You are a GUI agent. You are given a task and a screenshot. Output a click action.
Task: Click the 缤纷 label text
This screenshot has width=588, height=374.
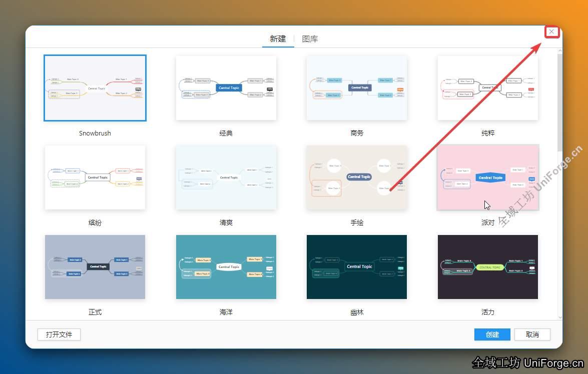[x=95, y=222]
